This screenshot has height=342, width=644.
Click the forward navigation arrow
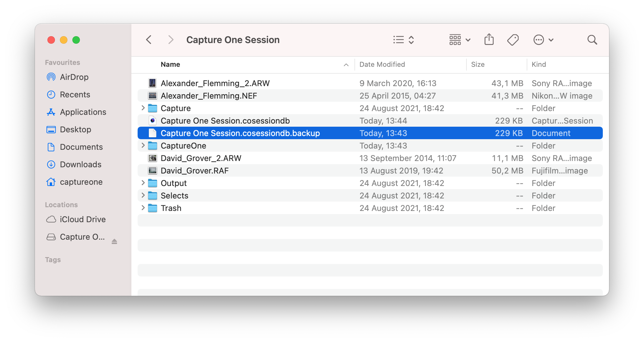pyautogui.click(x=170, y=40)
